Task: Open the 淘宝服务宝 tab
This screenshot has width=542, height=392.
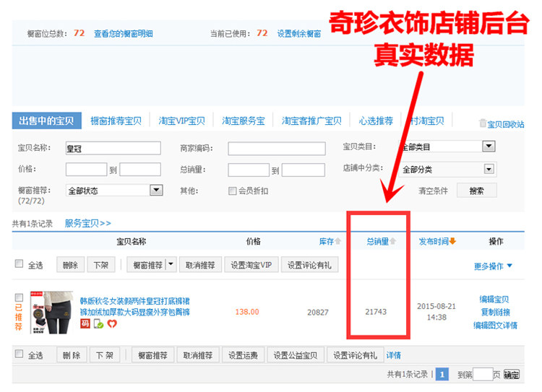Action: 244,121
